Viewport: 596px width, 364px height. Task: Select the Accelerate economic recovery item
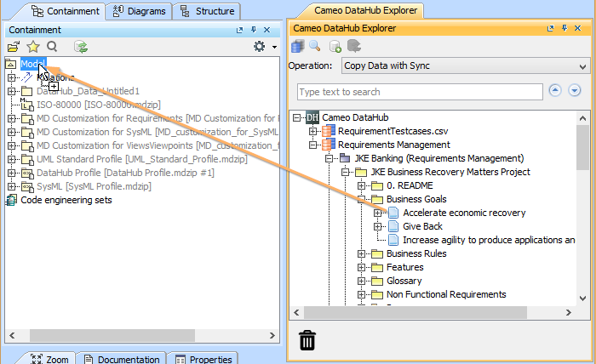464,213
